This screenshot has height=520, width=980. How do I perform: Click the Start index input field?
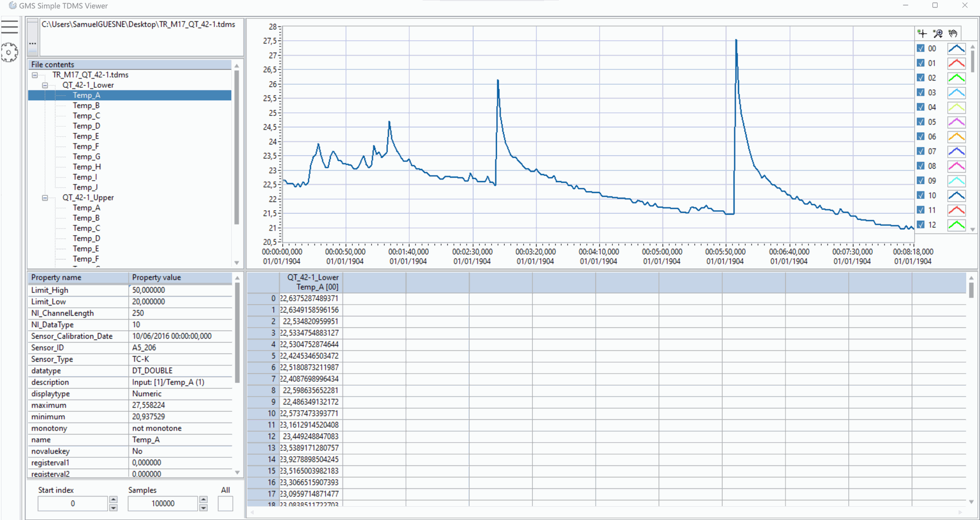pos(72,504)
